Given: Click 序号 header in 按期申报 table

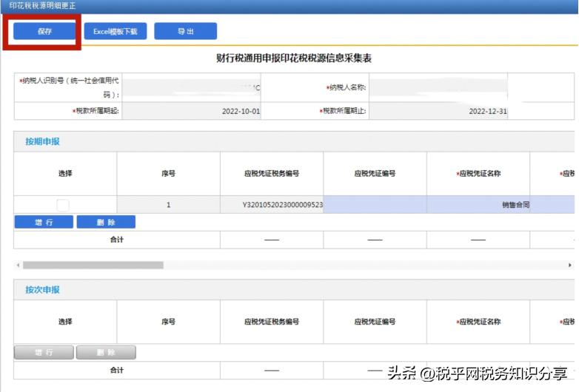Looking at the screenshot, I should tap(168, 173).
